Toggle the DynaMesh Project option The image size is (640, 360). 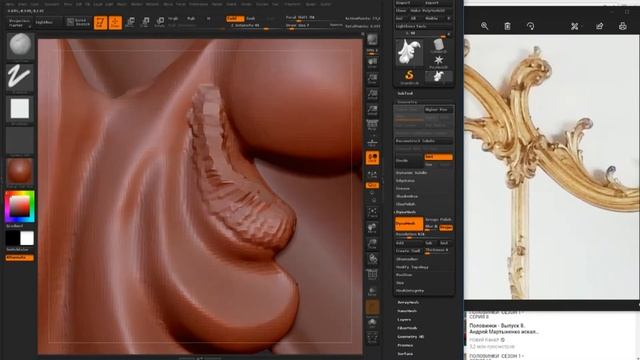pyautogui.click(x=446, y=227)
